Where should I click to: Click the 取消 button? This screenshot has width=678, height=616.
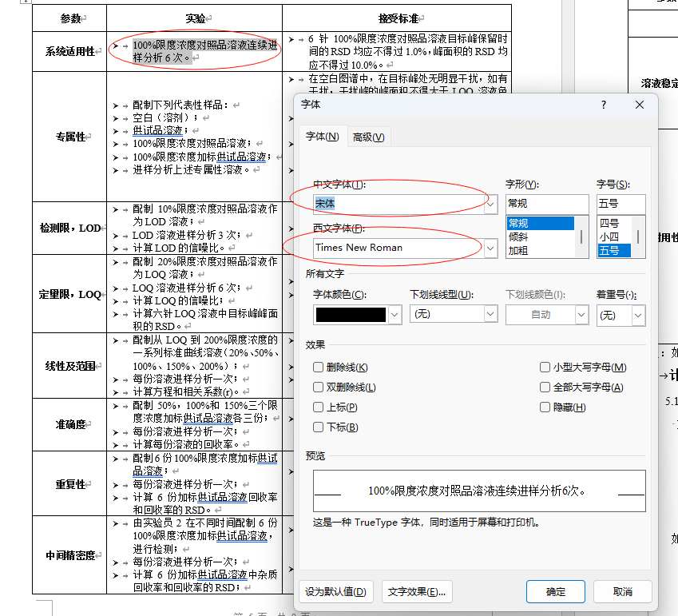(623, 592)
